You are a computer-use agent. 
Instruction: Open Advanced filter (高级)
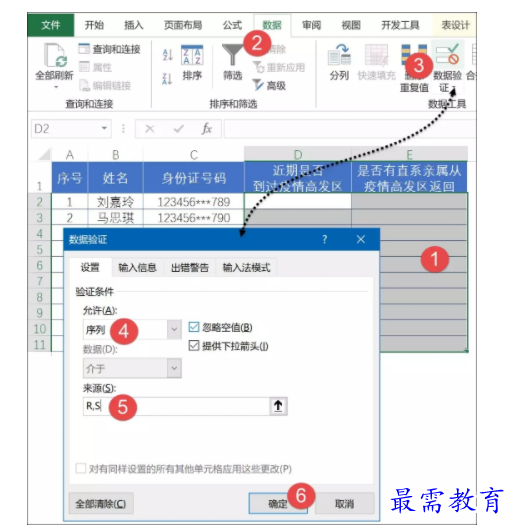pyautogui.click(x=269, y=85)
